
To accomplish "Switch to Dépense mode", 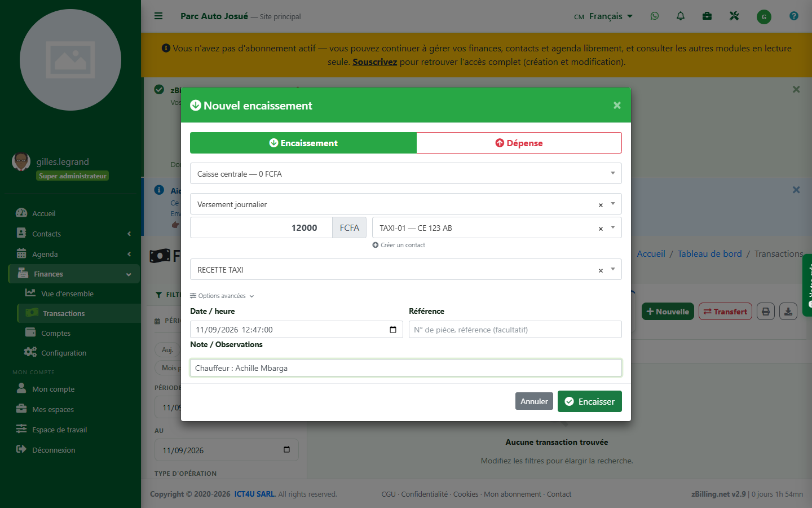I will click(x=519, y=143).
